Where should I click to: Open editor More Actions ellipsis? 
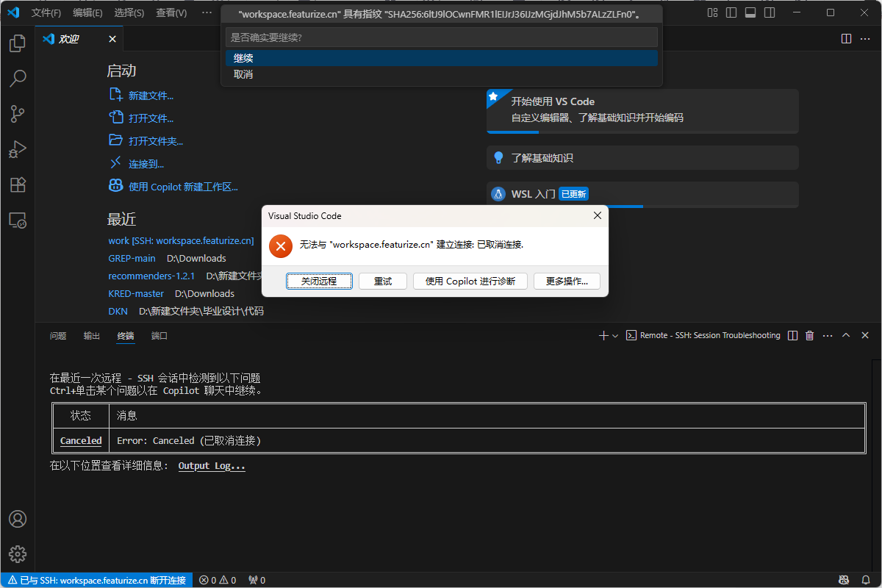pos(865,39)
